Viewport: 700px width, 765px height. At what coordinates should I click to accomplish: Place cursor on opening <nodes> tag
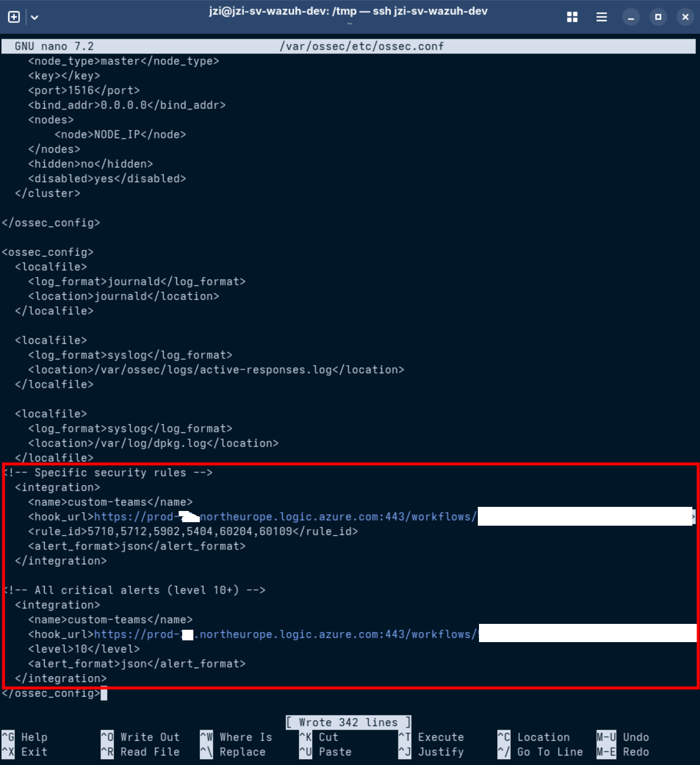[51, 120]
